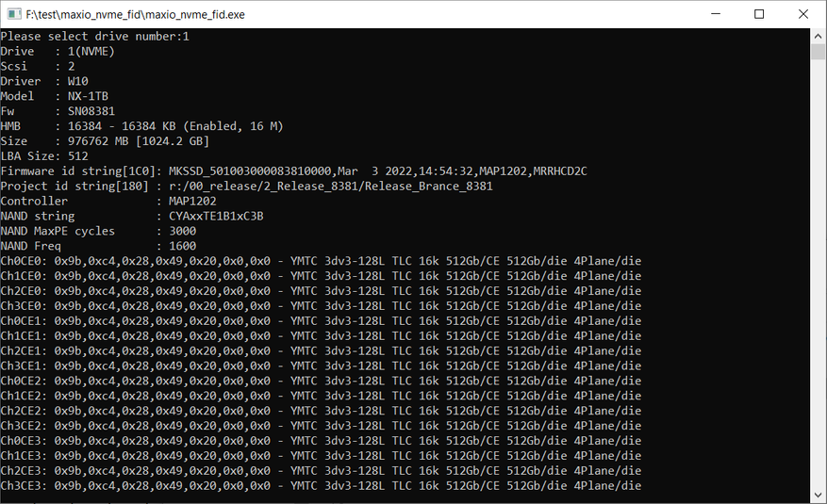827x504 pixels.
Task: Click the Driver : W10 line
Action: (x=44, y=82)
